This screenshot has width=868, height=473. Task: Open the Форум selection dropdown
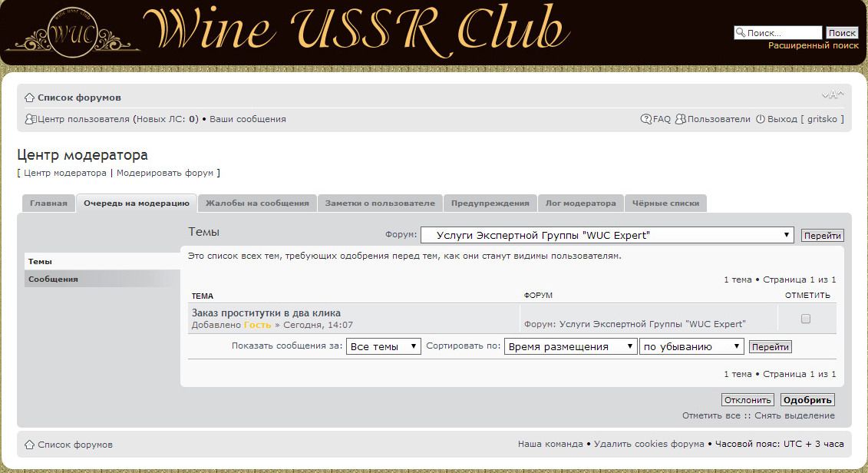pos(606,236)
